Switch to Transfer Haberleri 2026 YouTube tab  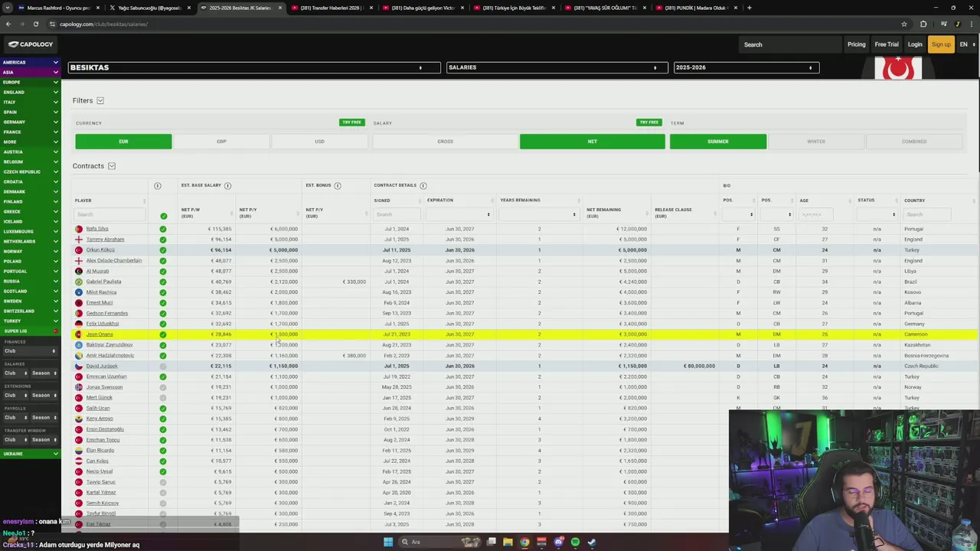pyautogui.click(x=329, y=8)
